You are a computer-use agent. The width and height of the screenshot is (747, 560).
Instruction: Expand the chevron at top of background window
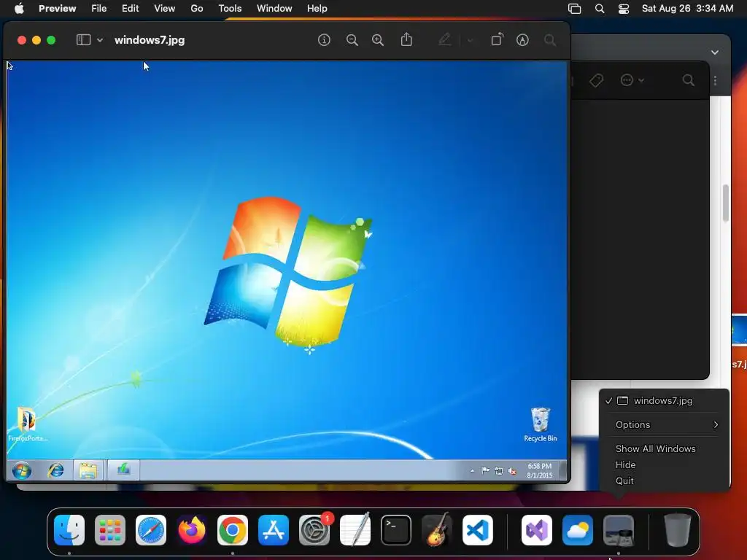click(715, 52)
